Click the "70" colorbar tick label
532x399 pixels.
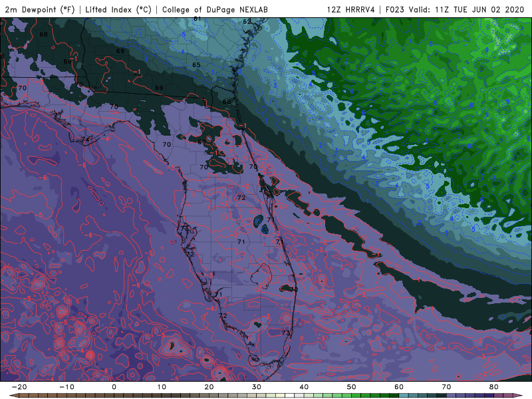point(446,387)
